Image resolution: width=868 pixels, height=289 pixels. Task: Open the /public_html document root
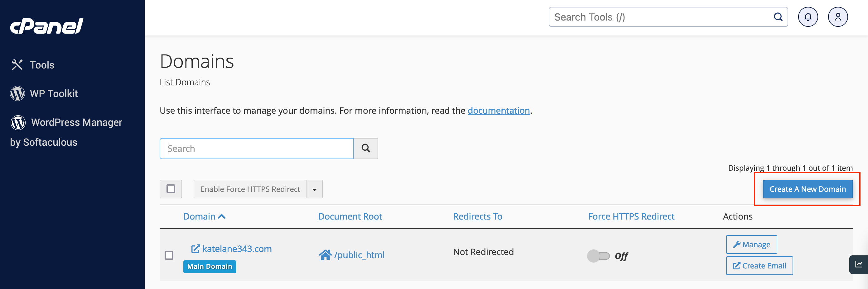point(359,255)
